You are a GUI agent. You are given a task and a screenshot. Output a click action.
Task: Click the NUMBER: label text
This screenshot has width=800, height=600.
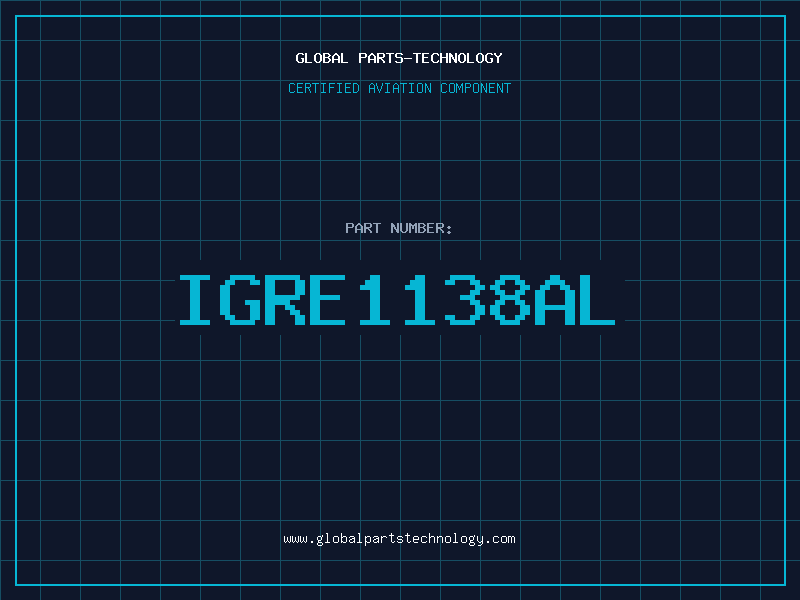[421, 228]
